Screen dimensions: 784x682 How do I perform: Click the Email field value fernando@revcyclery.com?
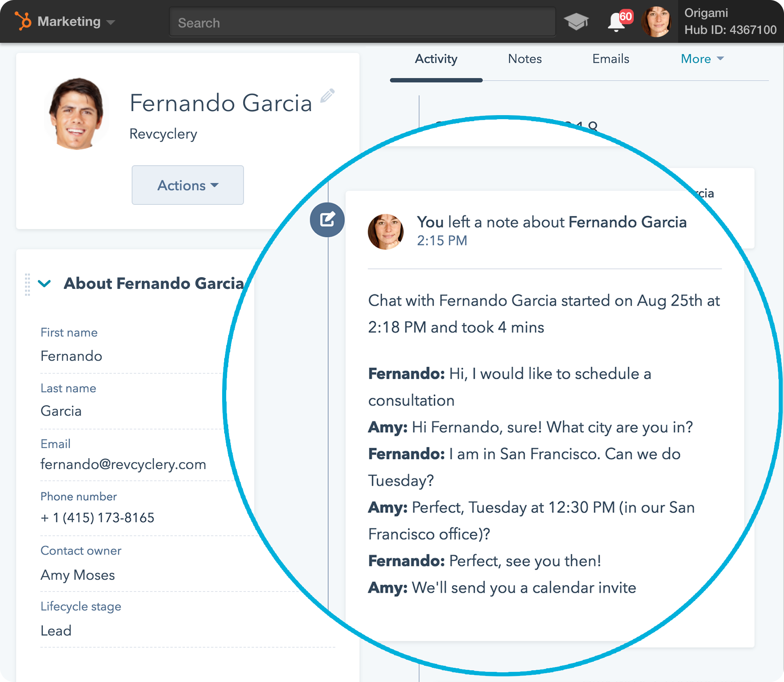click(x=123, y=464)
